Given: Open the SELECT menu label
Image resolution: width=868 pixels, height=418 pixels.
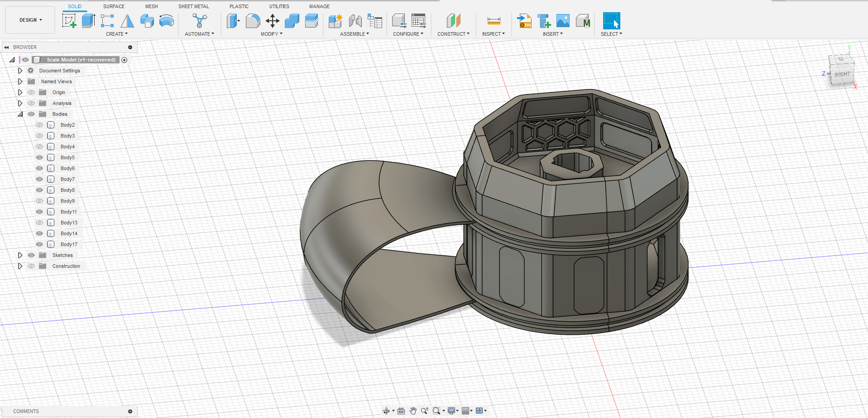Looking at the screenshot, I should point(611,34).
